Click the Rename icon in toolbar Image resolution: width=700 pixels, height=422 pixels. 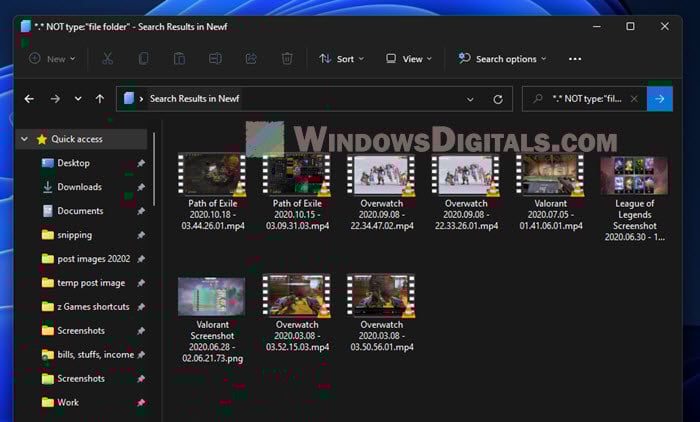pos(215,58)
